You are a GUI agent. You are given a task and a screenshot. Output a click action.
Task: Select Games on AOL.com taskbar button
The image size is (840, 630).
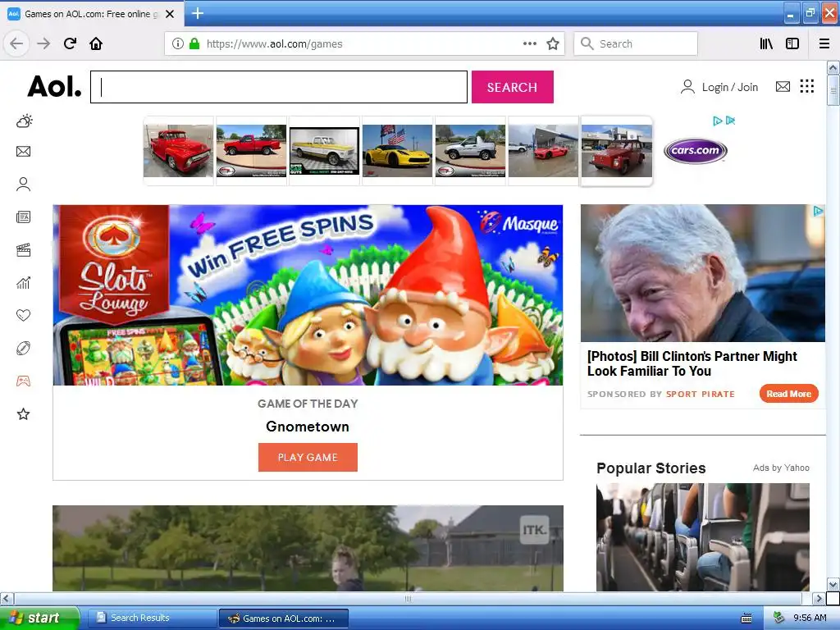284,618
